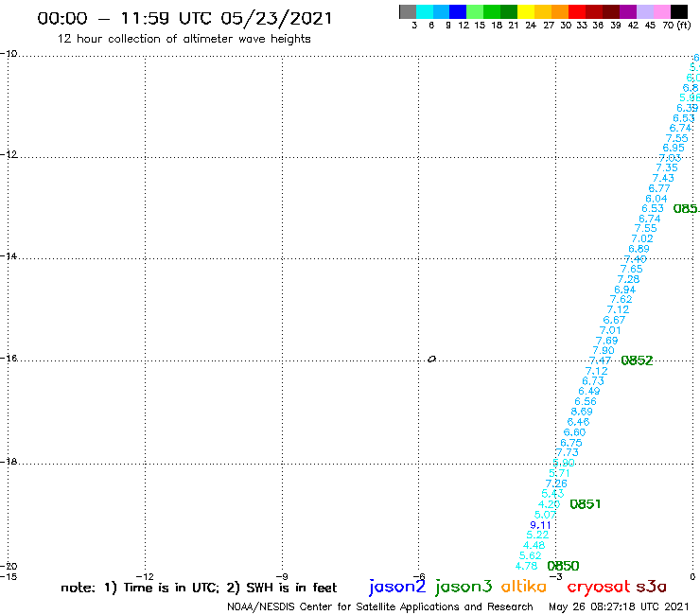Click the title '00:00 – 11:59 UTC 05/23/2021'

184,18
